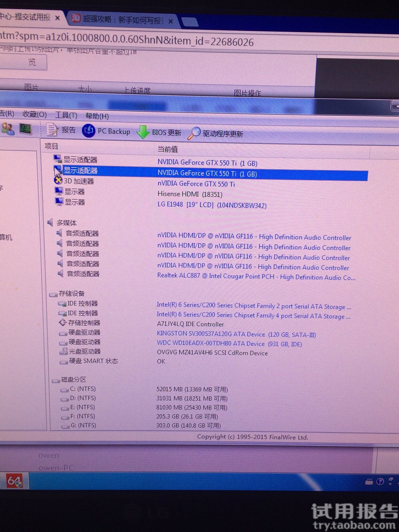
Task: Click the help question mark tray icon
Action: (x=380, y=481)
